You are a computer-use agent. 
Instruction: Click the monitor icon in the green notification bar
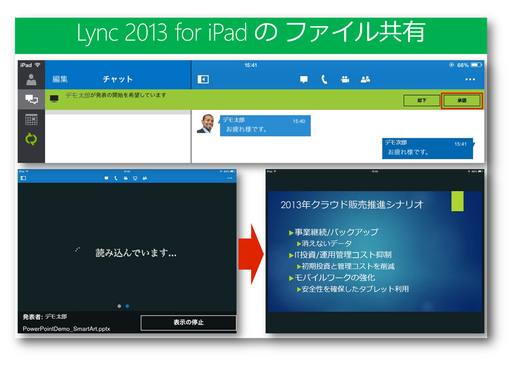point(54,98)
